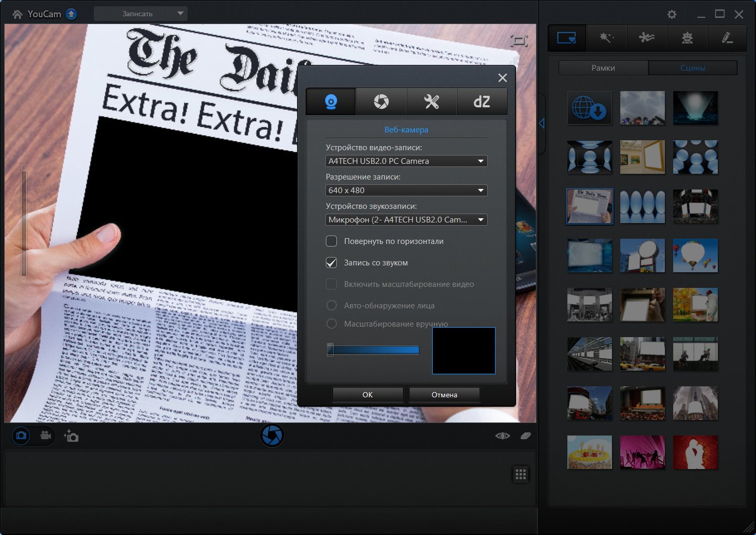The width and height of the screenshot is (756, 535).
Task: Open the tools tab with wrench icon
Action: coord(431,102)
